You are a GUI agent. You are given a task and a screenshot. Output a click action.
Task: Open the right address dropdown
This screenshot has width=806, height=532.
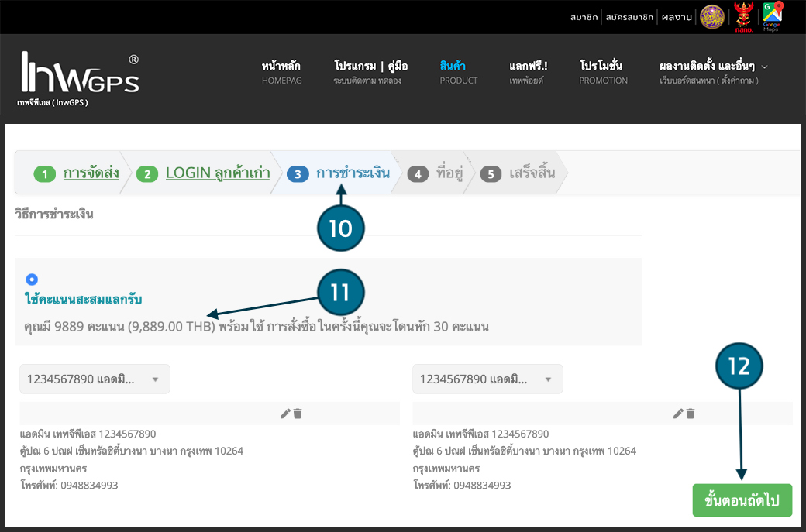(487, 379)
